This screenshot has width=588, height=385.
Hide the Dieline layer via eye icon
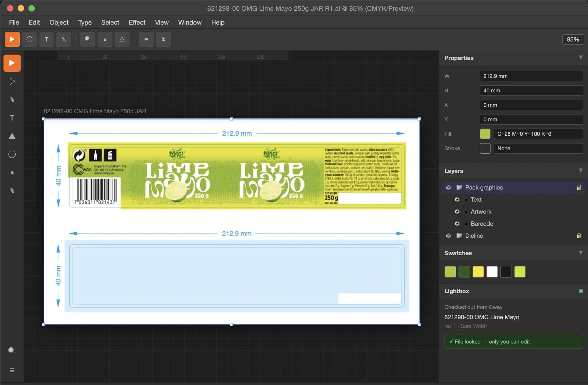pyautogui.click(x=448, y=236)
